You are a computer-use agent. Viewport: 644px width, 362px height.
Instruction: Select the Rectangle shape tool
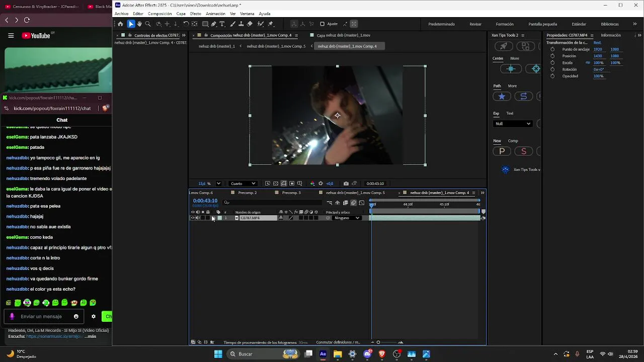tap(205, 24)
